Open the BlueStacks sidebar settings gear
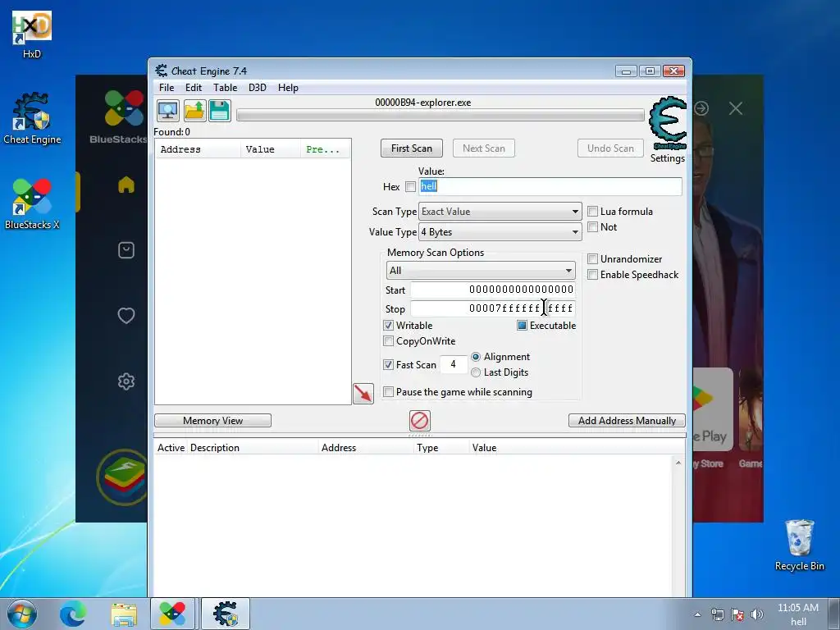The height and width of the screenshot is (630, 840). tap(126, 381)
